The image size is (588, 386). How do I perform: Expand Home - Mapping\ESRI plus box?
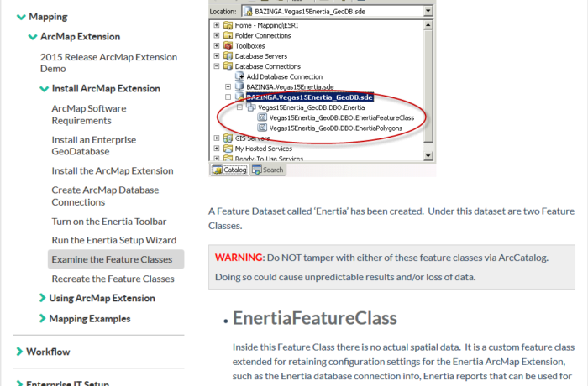(217, 25)
